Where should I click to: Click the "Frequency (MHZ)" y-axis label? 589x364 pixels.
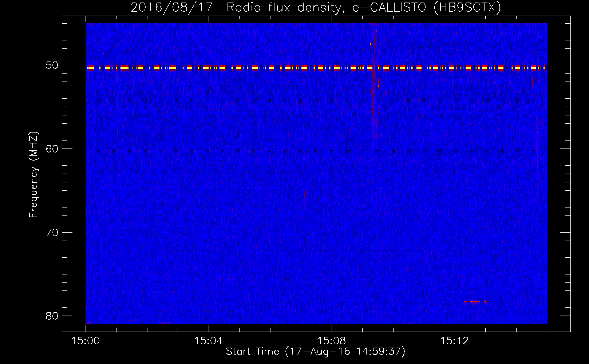click(x=33, y=174)
